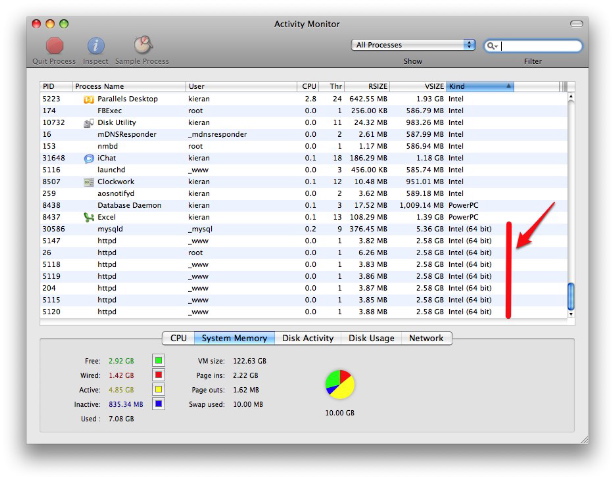Viewport: 615px width, 480px height.
Task: Click the search magnifier icon in Filter
Action: (x=491, y=46)
